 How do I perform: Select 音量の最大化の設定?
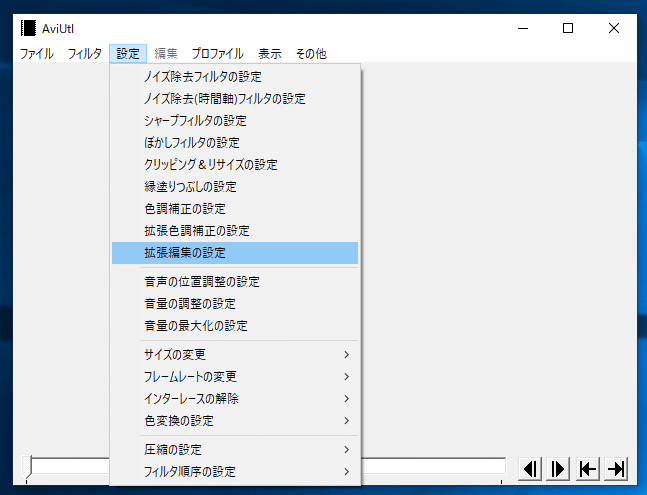tap(235, 326)
